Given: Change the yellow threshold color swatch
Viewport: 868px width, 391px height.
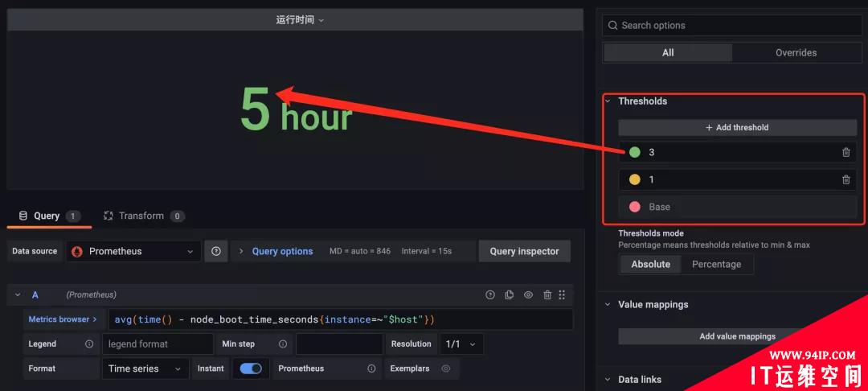Looking at the screenshot, I should (634, 179).
